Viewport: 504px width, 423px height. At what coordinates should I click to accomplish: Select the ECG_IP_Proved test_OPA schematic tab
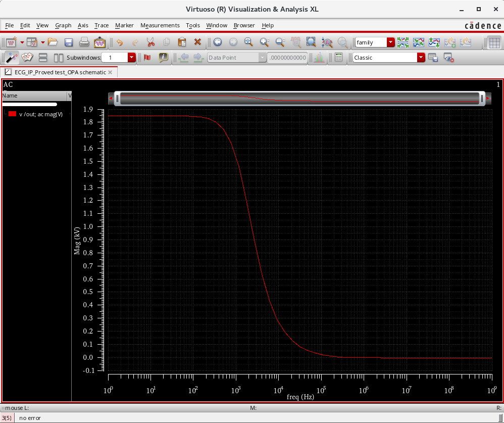tap(60, 72)
